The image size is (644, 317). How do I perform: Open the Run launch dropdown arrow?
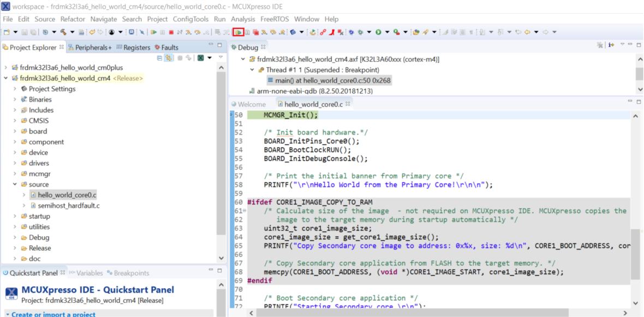pos(387,32)
